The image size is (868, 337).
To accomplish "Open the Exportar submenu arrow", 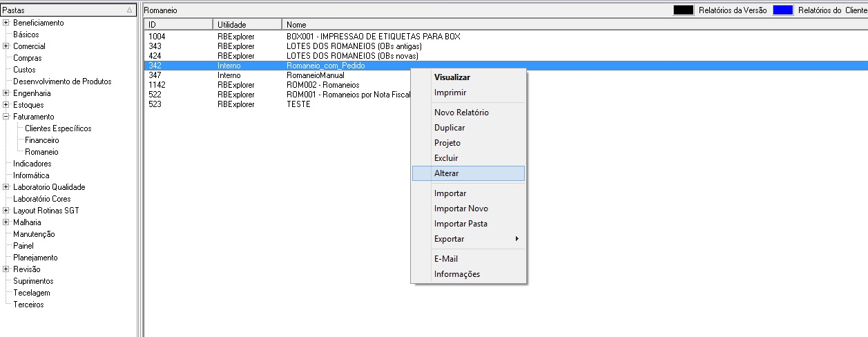I will pyautogui.click(x=516, y=239).
